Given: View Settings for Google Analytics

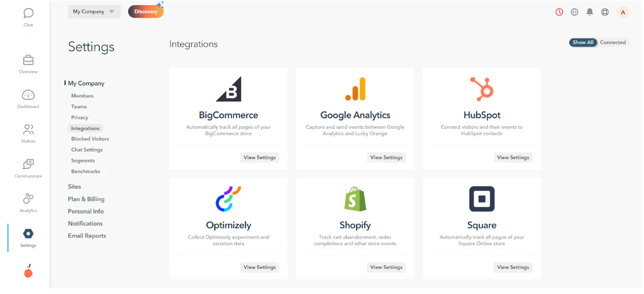Looking at the screenshot, I should (386, 157).
